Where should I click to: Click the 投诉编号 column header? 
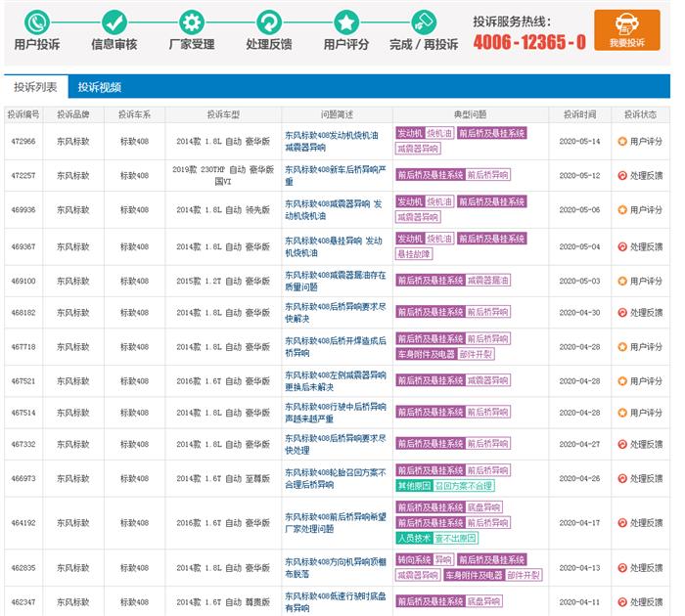[x=23, y=114]
